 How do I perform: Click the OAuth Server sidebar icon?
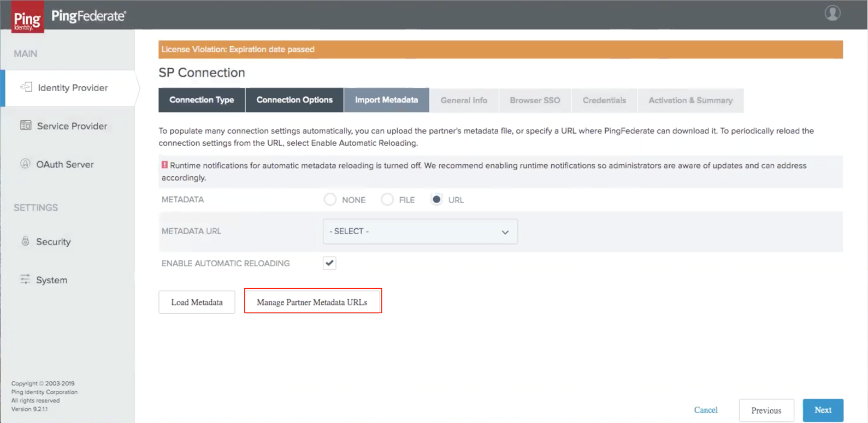tap(25, 164)
